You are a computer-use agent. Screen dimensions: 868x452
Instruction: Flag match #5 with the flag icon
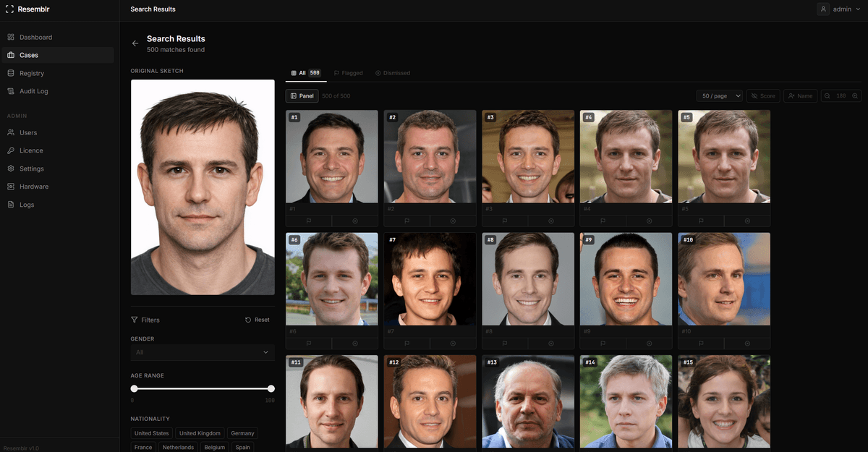coord(701,221)
